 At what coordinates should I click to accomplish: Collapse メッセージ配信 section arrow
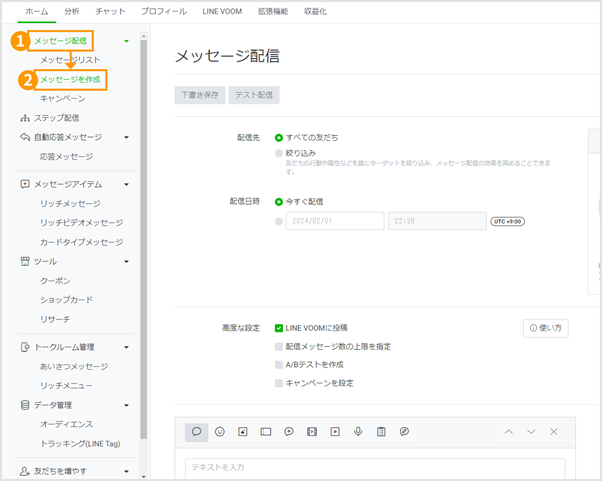pos(126,41)
